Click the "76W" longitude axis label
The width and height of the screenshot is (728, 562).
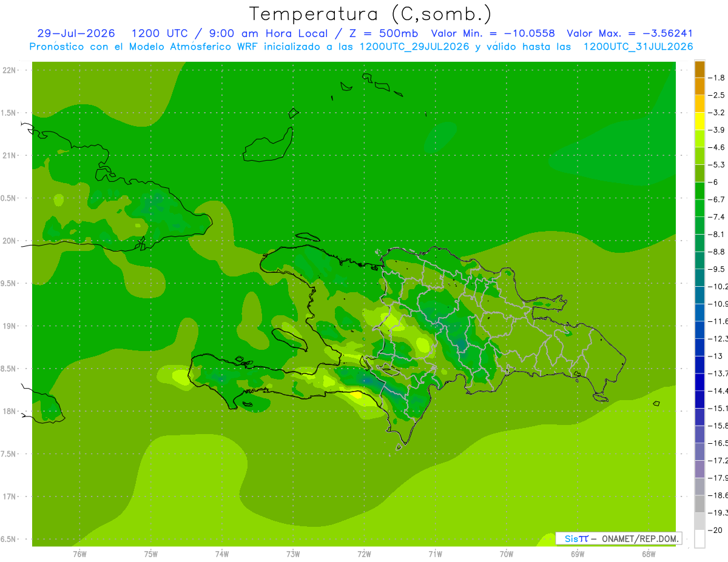(x=79, y=554)
